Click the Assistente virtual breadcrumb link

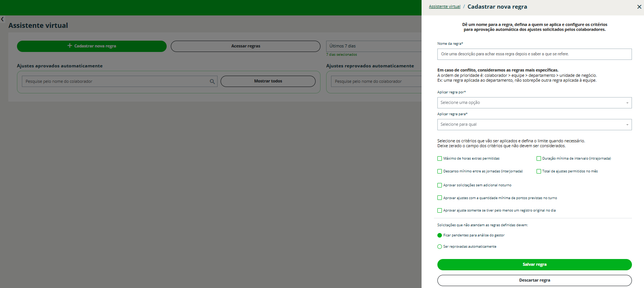(445, 7)
